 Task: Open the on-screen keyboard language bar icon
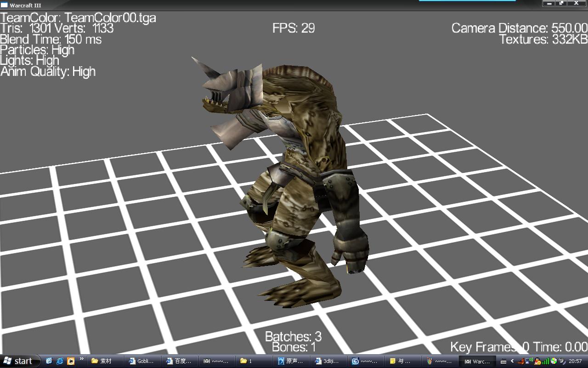[503, 362]
